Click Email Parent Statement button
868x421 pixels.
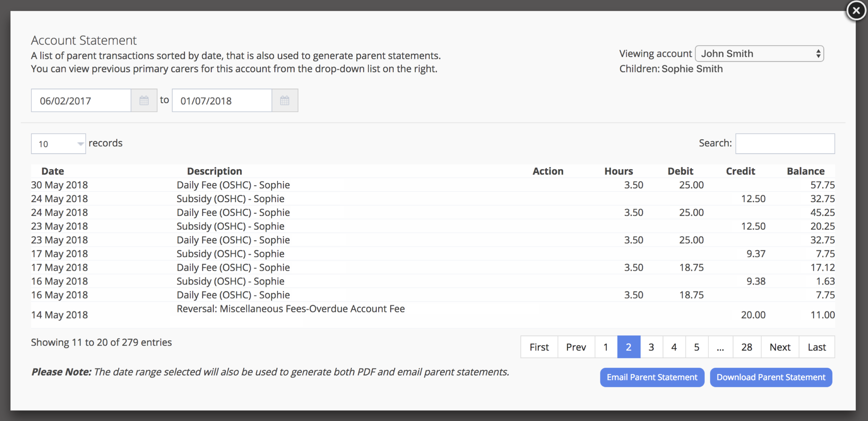point(652,377)
